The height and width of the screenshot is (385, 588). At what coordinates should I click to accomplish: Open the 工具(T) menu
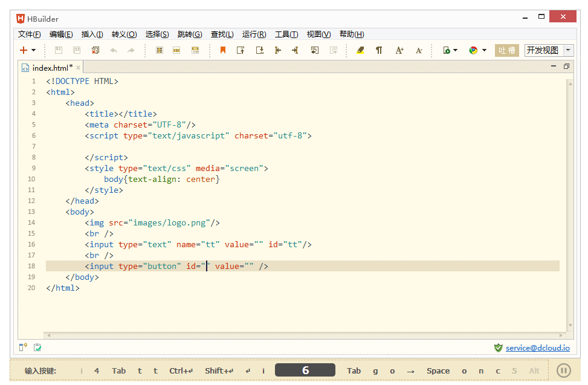286,34
